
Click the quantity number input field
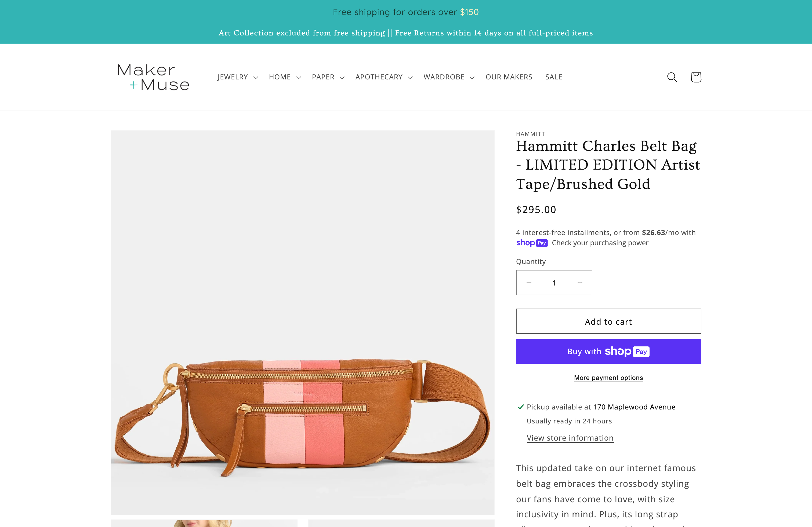point(554,283)
